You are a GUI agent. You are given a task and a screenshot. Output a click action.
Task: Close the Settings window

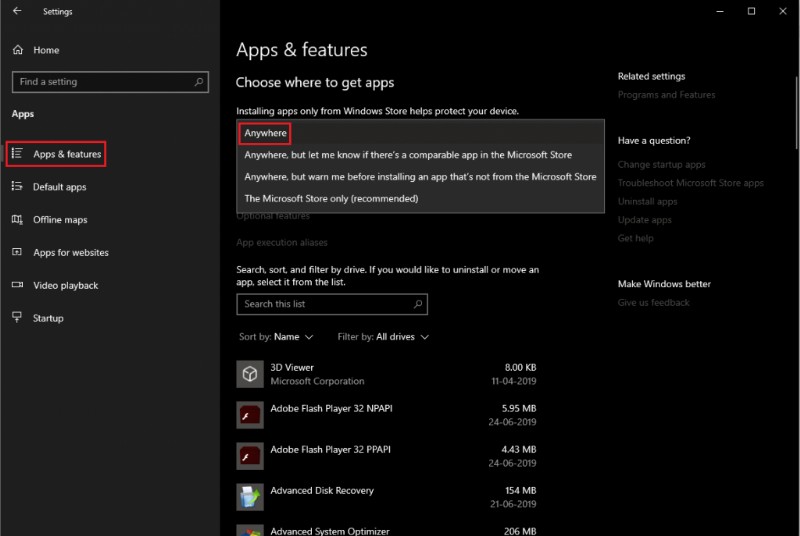[x=783, y=11]
